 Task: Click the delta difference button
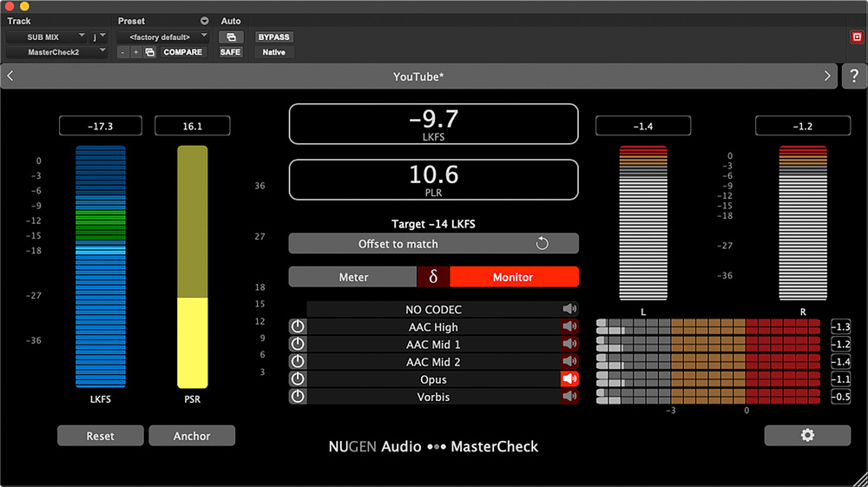433,277
